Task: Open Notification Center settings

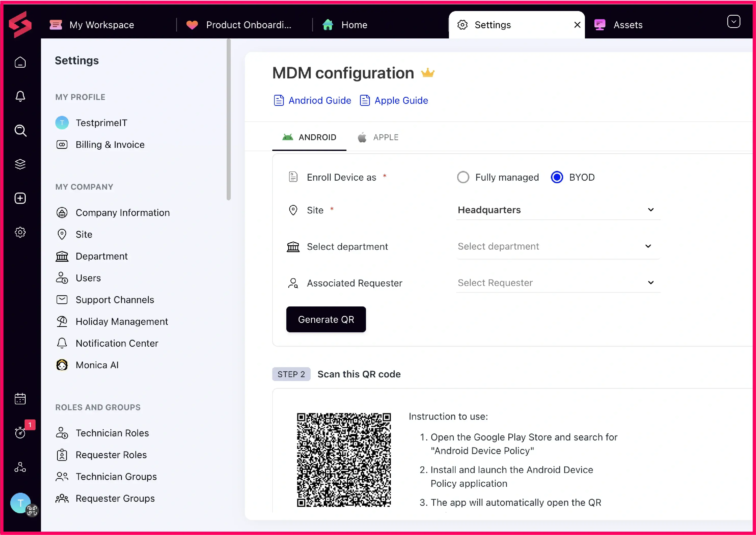Action: (107, 343)
